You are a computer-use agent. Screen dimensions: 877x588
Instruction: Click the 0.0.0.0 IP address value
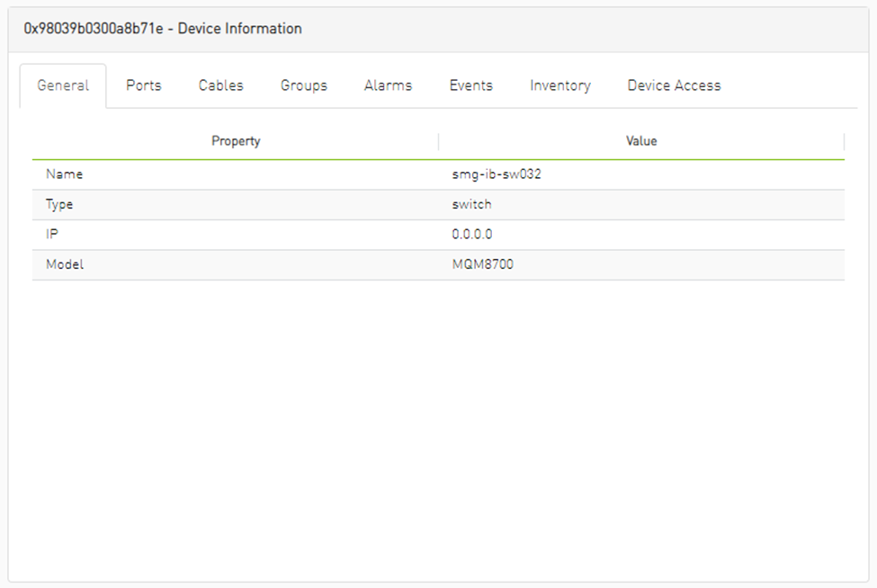pyautogui.click(x=472, y=235)
